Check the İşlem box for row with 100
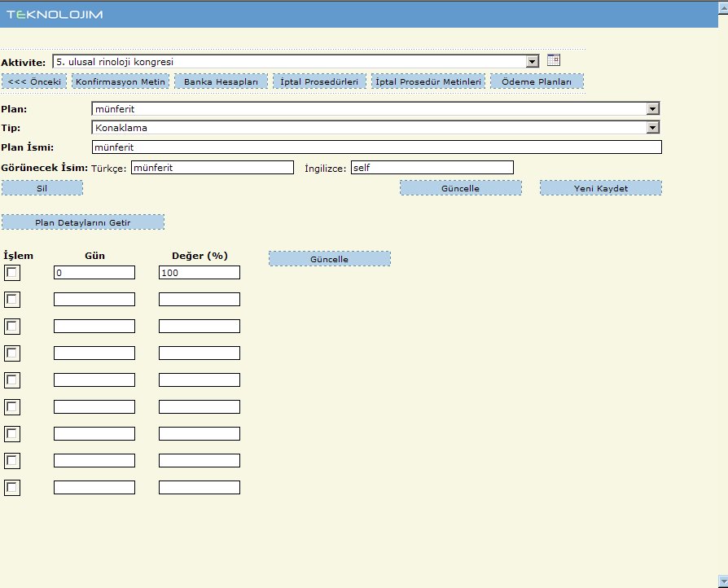Viewport: 728px width, 588px height. point(12,273)
